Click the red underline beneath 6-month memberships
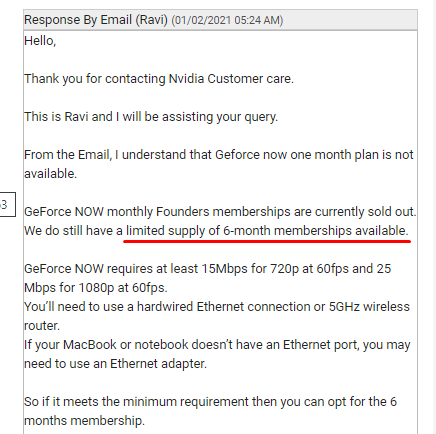Viewport: 436px width, 434px height. point(267,241)
